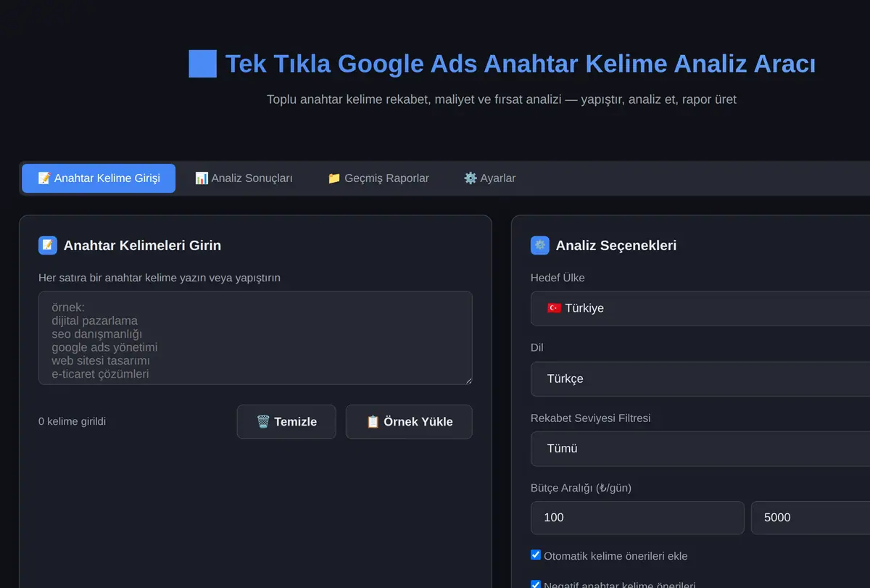Click the gear icon beside Analiz Seçenekleri
The width and height of the screenshot is (870, 588).
point(540,245)
